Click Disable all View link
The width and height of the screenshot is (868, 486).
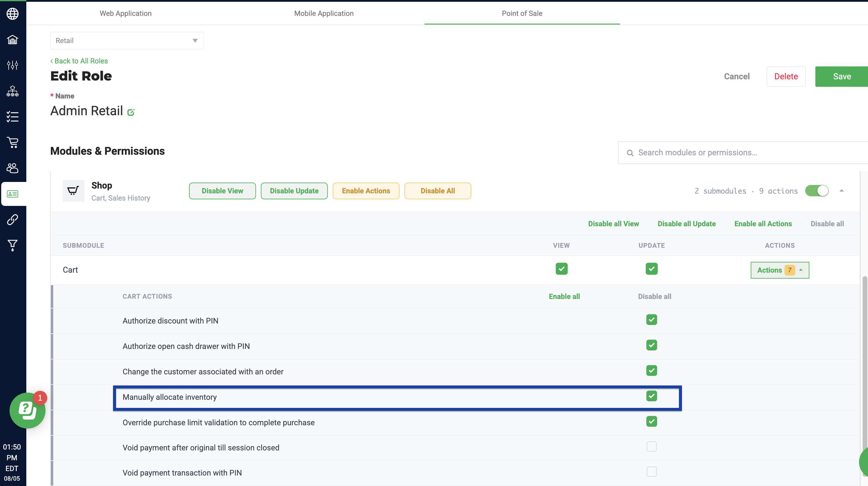[613, 224]
